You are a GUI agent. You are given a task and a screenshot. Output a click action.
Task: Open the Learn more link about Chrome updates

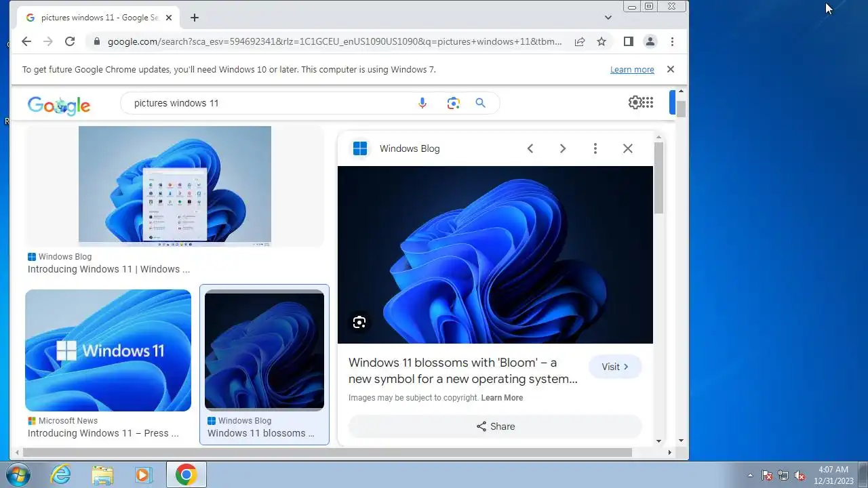(632, 70)
